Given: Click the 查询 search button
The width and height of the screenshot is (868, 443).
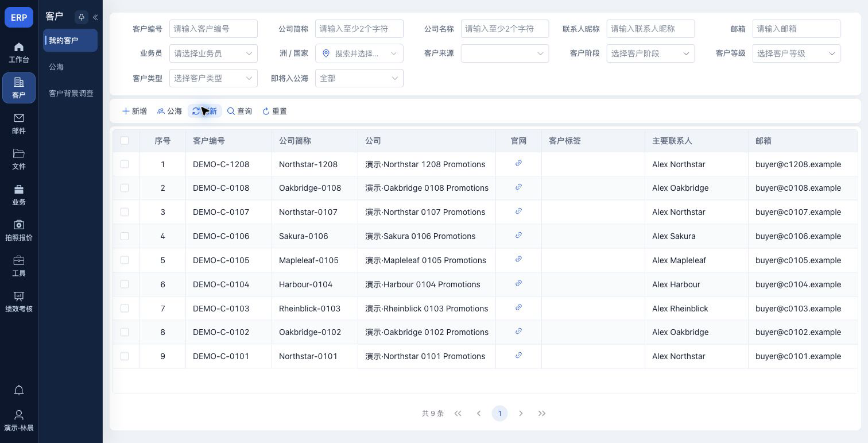Looking at the screenshot, I should coord(239,111).
